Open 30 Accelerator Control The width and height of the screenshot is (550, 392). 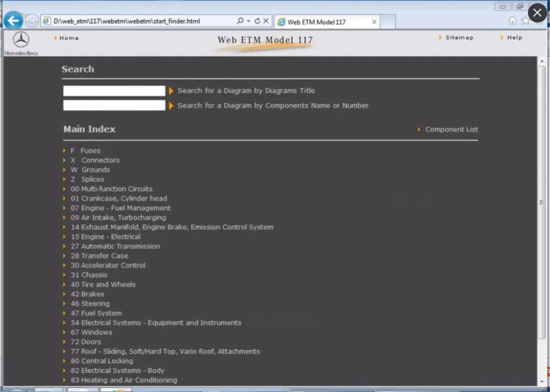108,265
